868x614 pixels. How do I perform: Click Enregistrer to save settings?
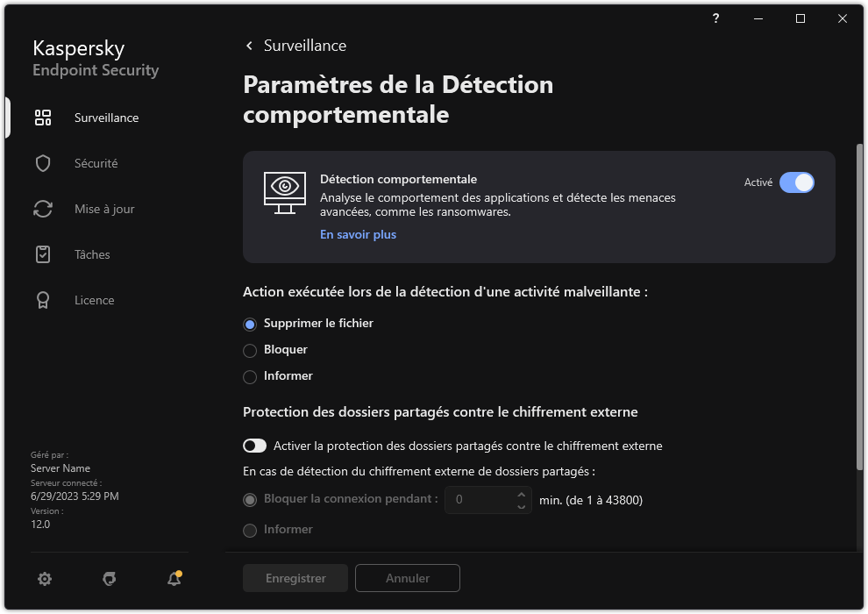point(295,577)
